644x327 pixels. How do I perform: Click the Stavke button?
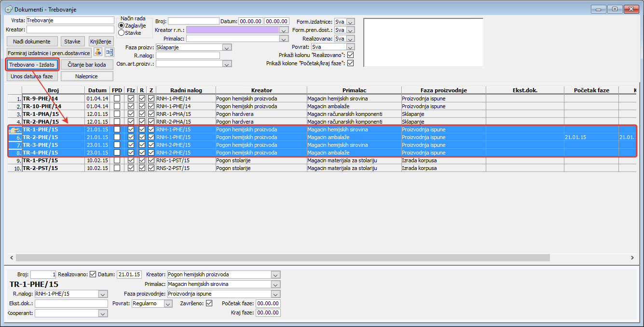click(x=72, y=42)
